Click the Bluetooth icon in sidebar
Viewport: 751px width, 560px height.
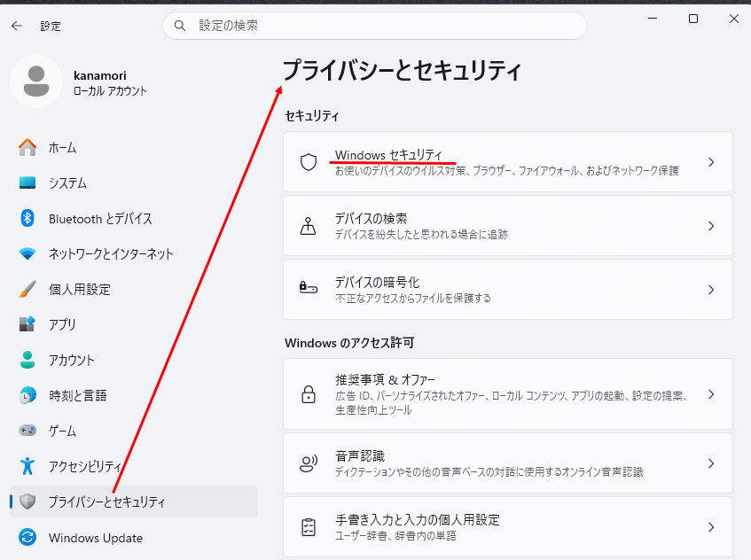[27, 218]
